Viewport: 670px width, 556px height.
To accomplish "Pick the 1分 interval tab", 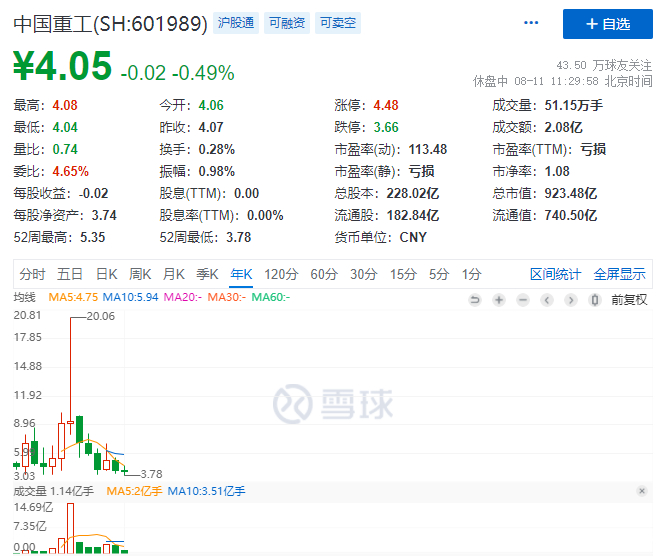I will 471,274.
